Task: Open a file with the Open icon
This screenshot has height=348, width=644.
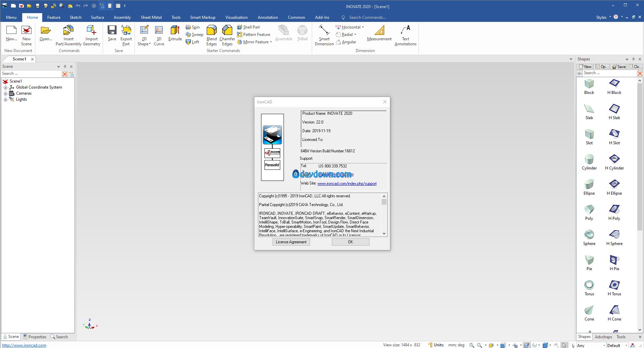Action: 46,33
